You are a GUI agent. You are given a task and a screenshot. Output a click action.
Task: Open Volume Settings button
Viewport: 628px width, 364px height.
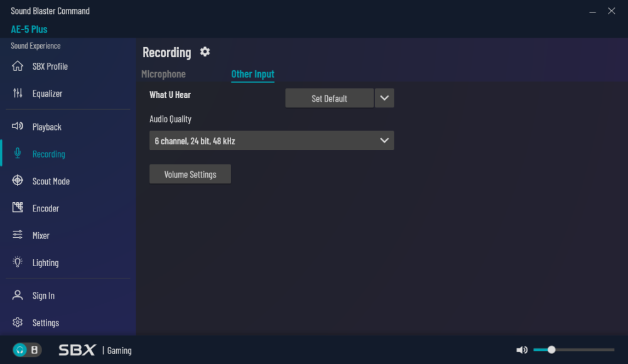pyautogui.click(x=190, y=174)
